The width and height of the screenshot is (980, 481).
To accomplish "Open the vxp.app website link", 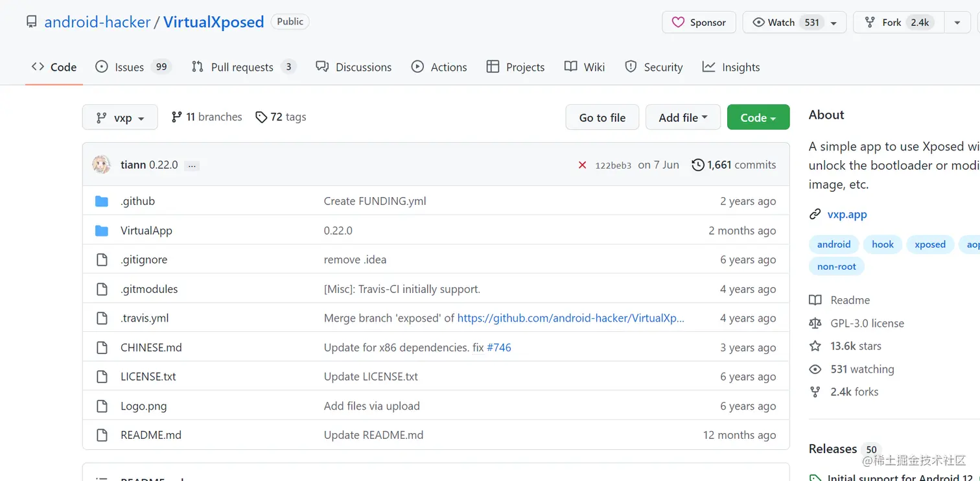I will [x=847, y=215].
